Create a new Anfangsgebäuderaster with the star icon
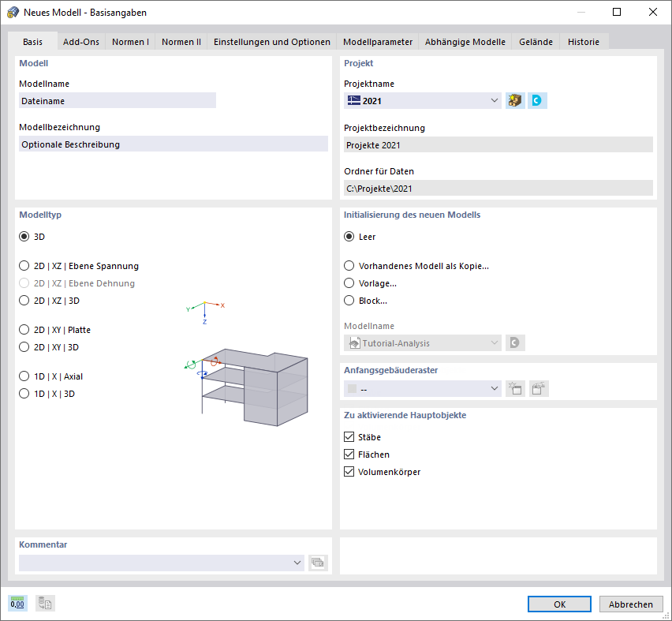672x621 pixels. (515, 388)
